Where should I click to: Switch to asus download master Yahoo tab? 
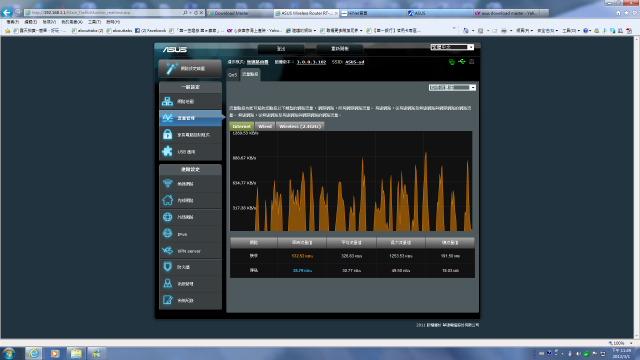507,13
